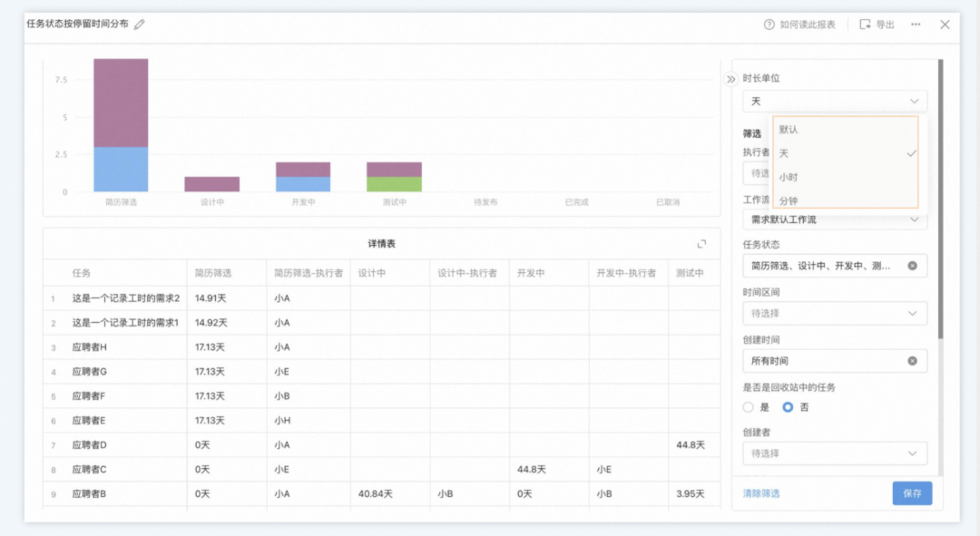980x536 pixels.
Task: Open the more options ellipsis menu
Action: point(916,24)
